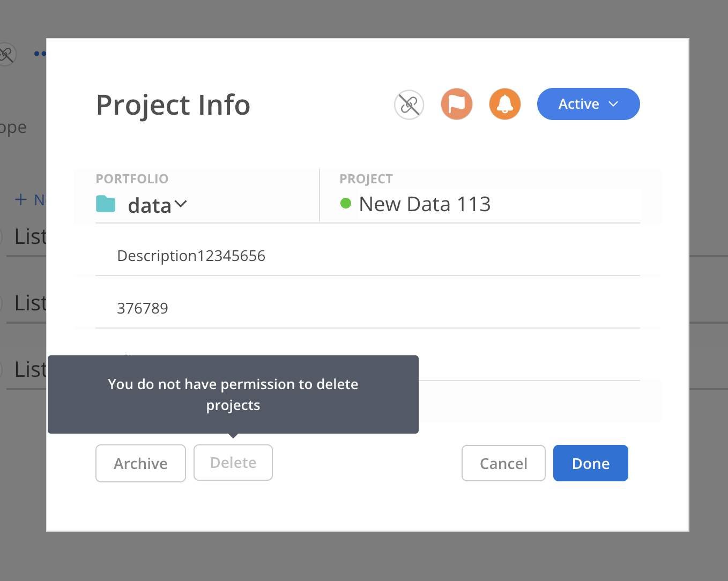Screen dimensions: 728x581
Task: Click the green project status dot
Action: click(x=346, y=204)
